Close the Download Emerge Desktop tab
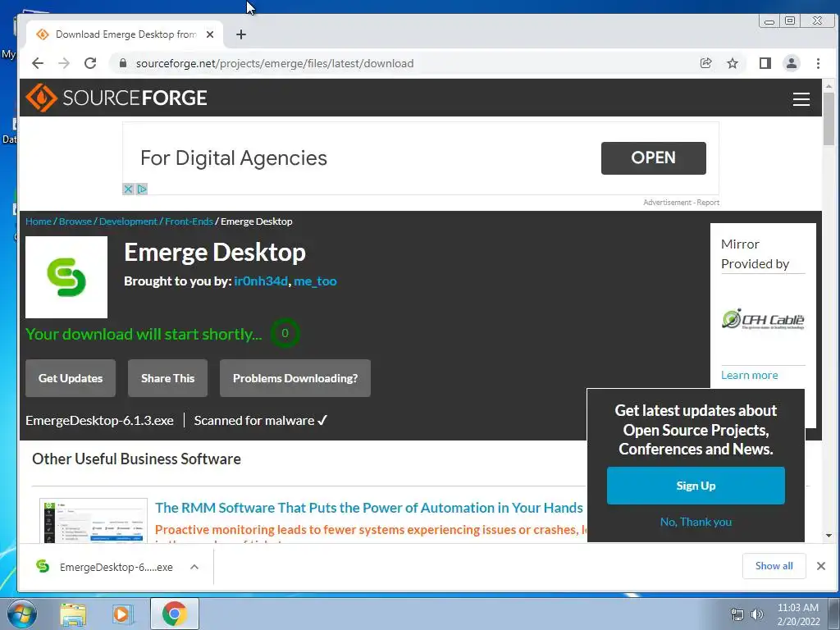This screenshot has height=630, width=840. tap(210, 34)
